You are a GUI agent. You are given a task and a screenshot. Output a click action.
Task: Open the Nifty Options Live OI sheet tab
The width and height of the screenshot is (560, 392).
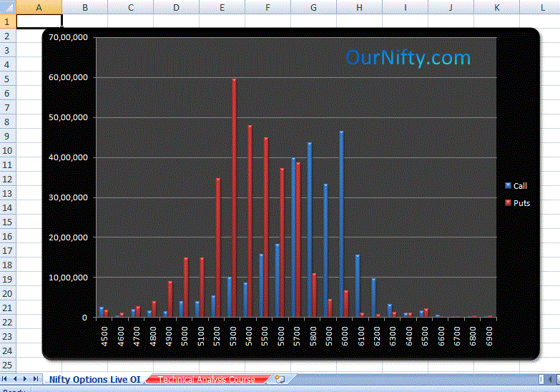click(x=94, y=379)
